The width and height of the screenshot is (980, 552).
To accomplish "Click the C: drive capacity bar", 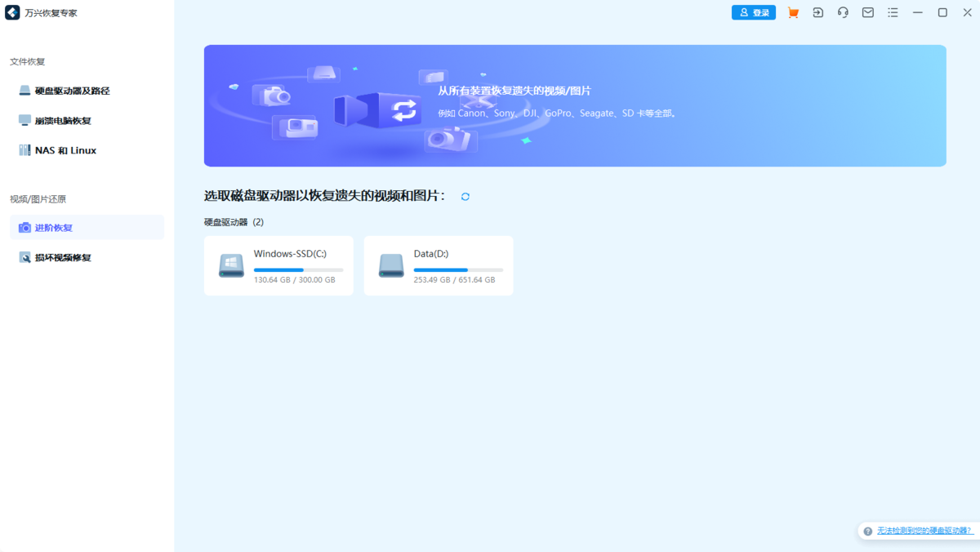I will pyautogui.click(x=298, y=270).
